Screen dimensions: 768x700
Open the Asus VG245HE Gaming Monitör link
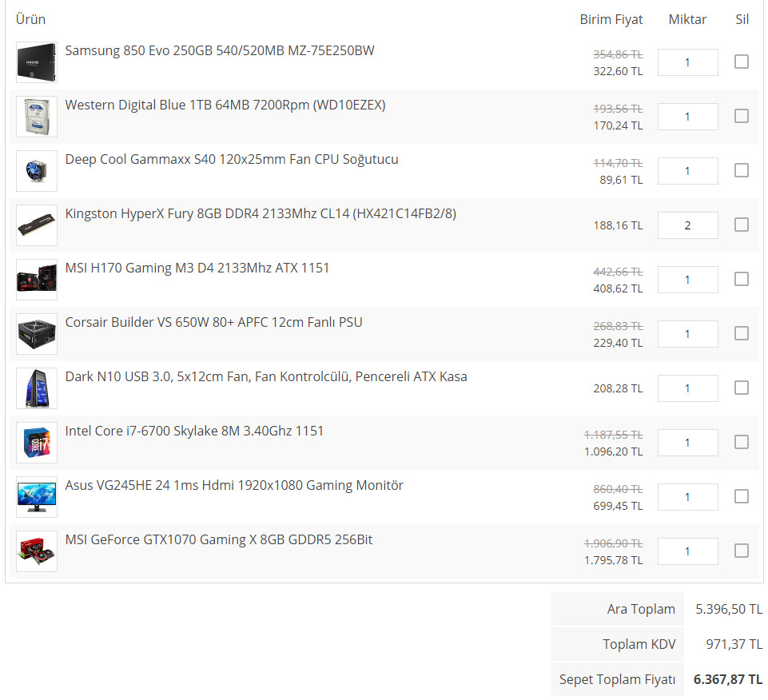click(x=234, y=485)
